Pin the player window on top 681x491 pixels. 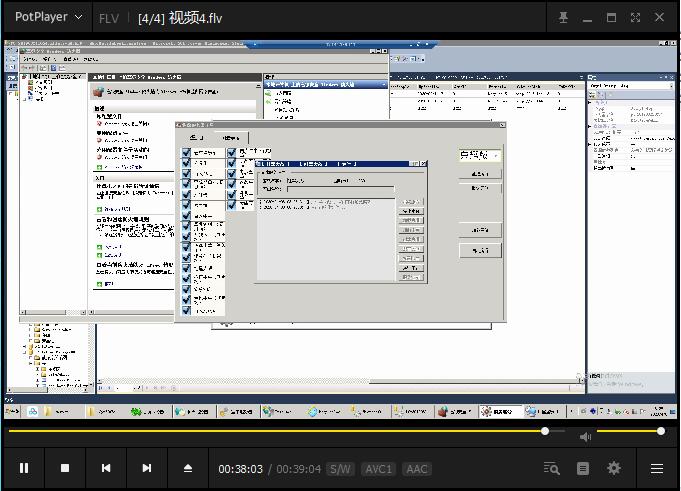point(563,18)
